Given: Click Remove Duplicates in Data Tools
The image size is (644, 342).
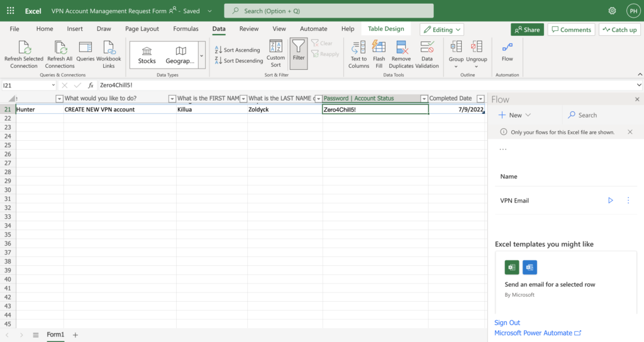Looking at the screenshot, I should [x=401, y=53].
